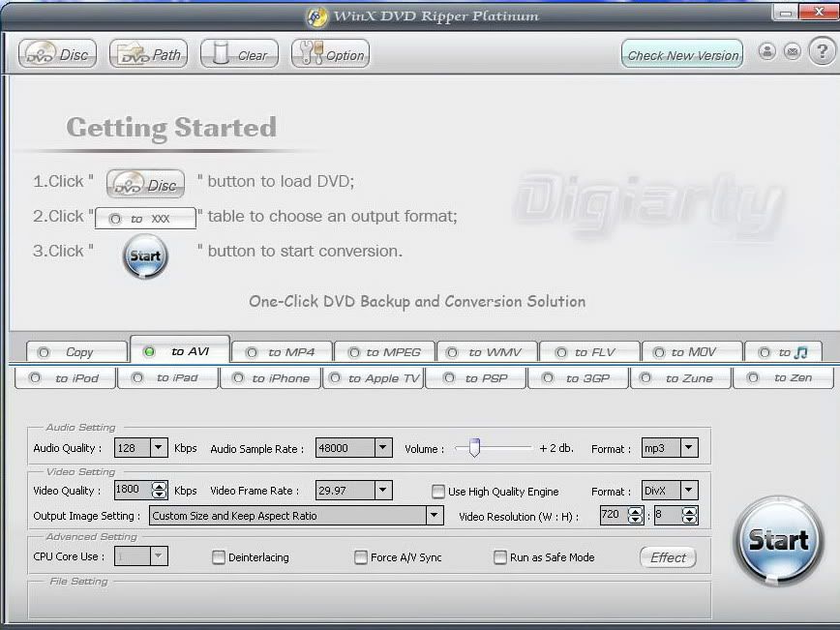The height and width of the screenshot is (630, 840).
Task: Expand the Video Frame Rate dropdown
Action: coord(383,491)
